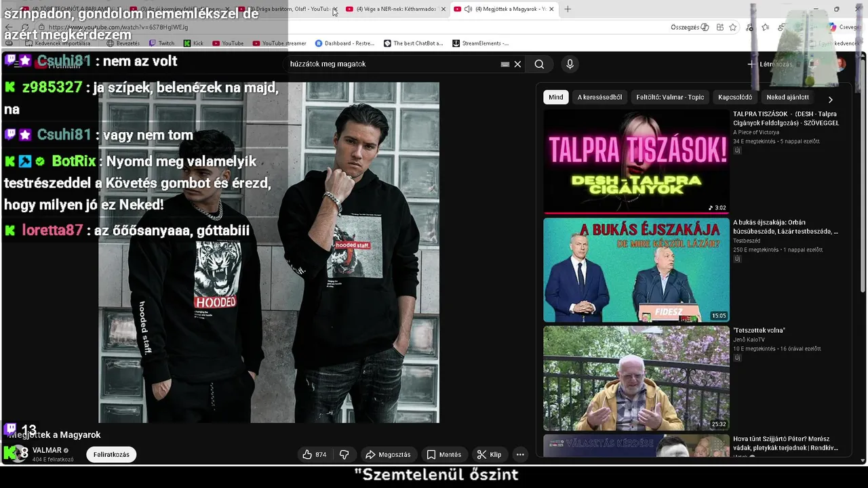868x488 pixels.
Task: Select the A keresésedből filter chip
Action: tap(599, 97)
